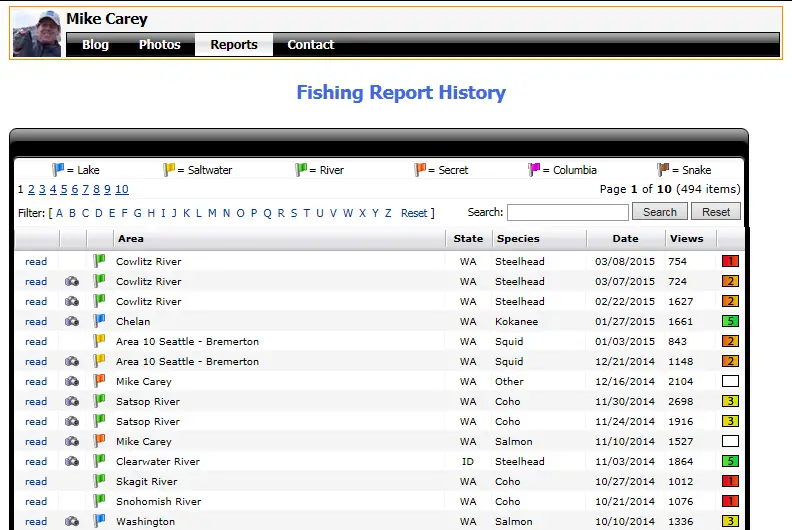Click the yellow Saltwater flag in legend
The width and height of the screenshot is (792, 530).
coord(169,170)
